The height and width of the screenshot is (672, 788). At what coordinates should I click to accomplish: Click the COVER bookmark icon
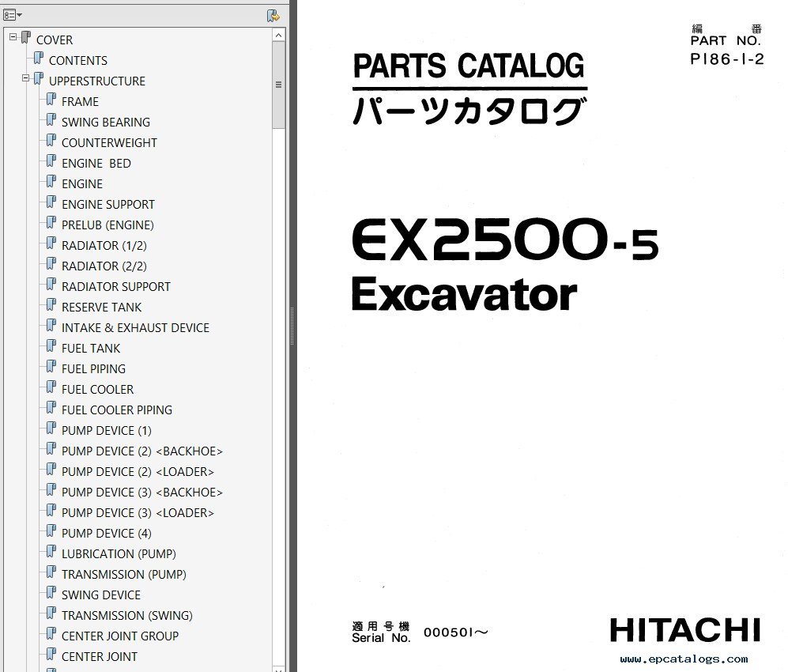click(x=25, y=38)
